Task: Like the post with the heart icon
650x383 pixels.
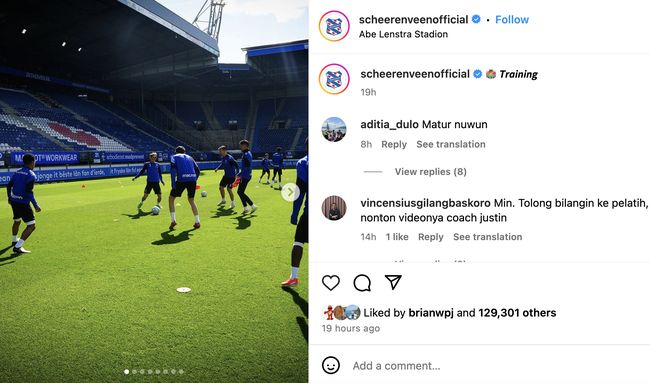Action: pyautogui.click(x=331, y=283)
